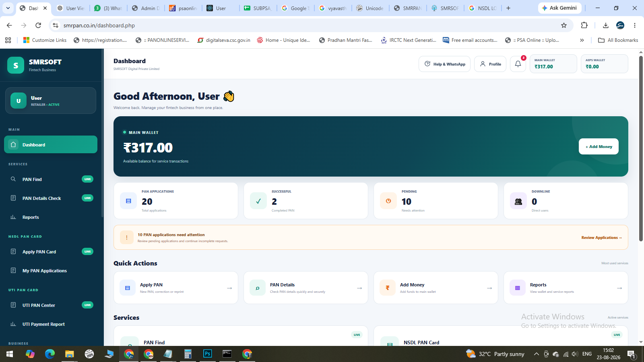
Task: Click the SMRSOFT logo icon in sidebar
Action: click(x=16, y=65)
